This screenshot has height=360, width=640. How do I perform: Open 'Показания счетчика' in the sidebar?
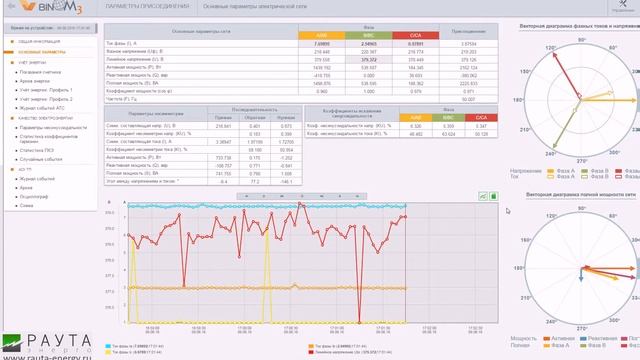[x=40, y=72]
